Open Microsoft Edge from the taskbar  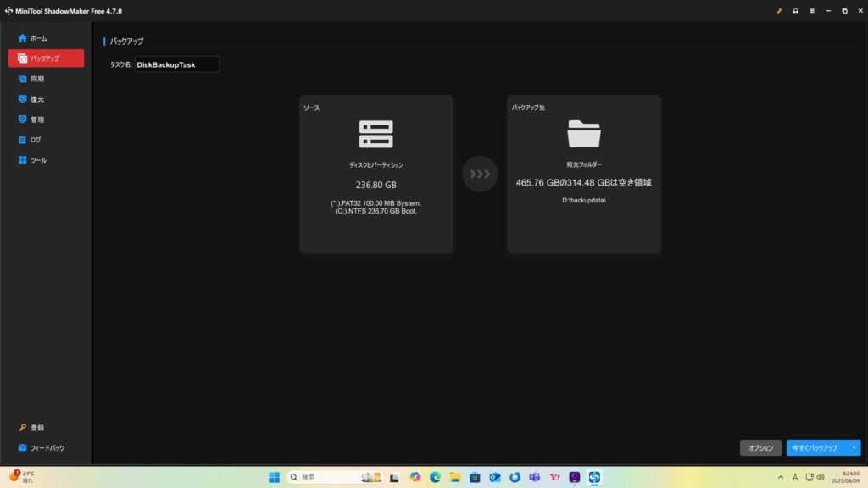click(x=435, y=477)
